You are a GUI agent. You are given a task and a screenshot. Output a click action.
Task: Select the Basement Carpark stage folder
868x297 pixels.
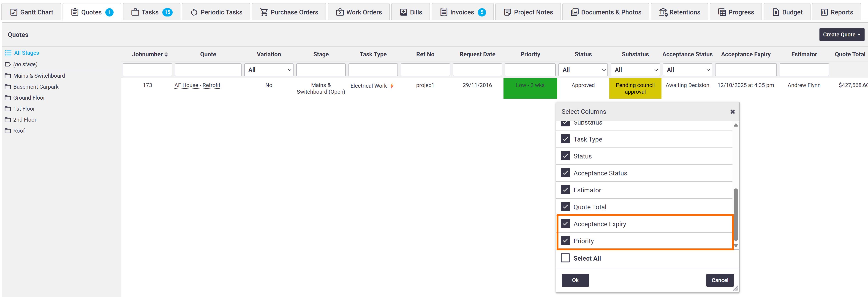tap(36, 87)
